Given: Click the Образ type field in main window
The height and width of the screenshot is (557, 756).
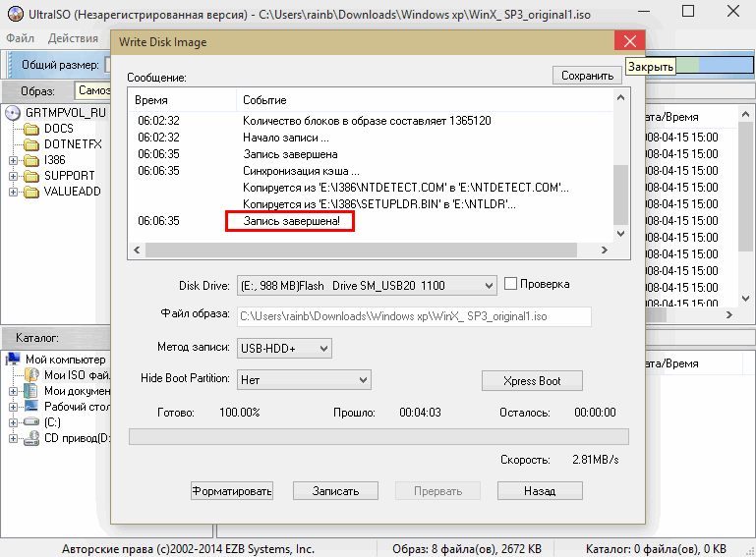Looking at the screenshot, I should tap(92, 90).
